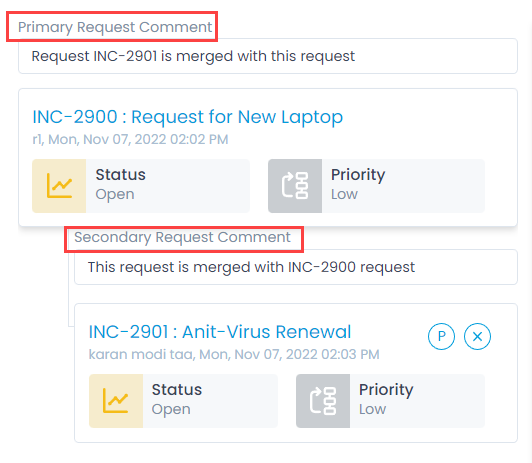Click the Secondary Request Comment label

tap(182, 237)
